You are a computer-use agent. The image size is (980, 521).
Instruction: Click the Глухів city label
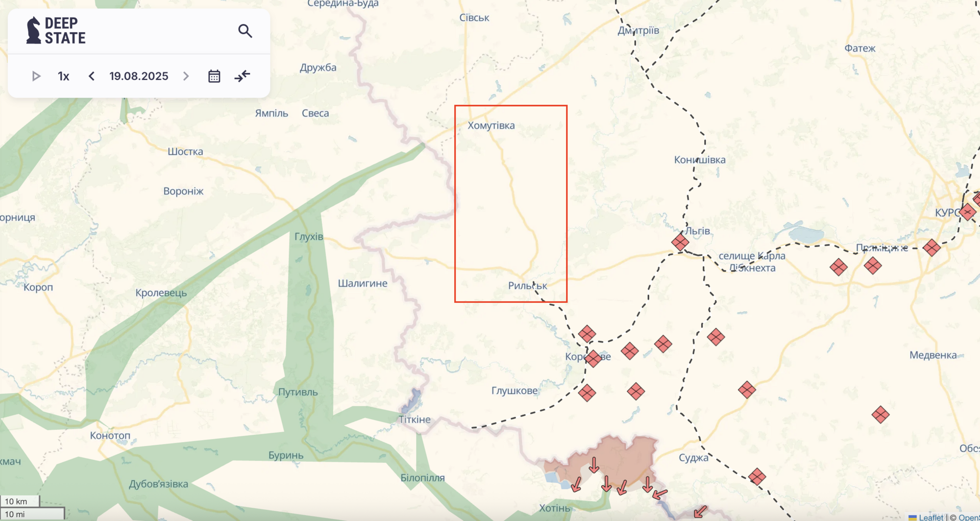(309, 237)
